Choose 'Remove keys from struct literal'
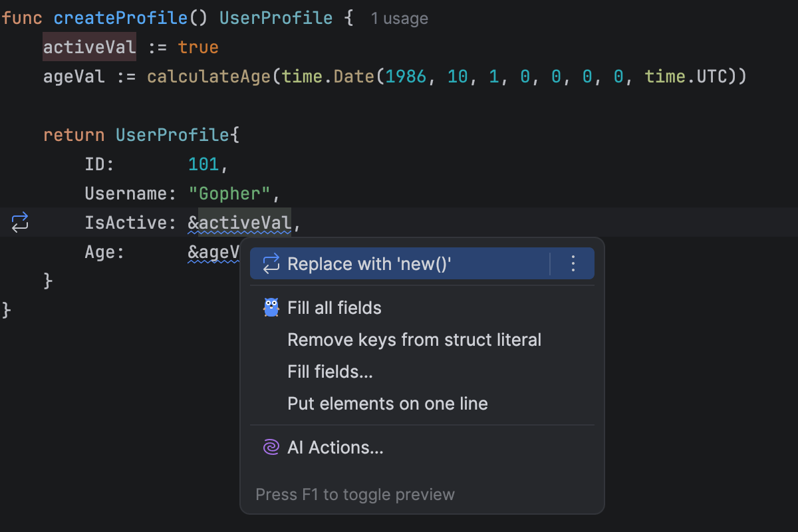Viewport: 798px width, 532px height. (x=422, y=340)
